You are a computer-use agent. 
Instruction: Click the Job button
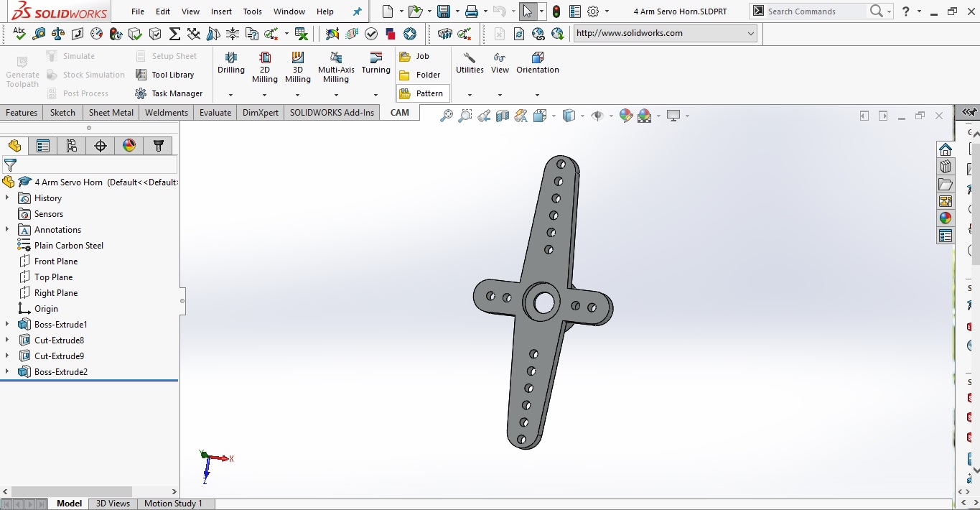click(x=414, y=56)
